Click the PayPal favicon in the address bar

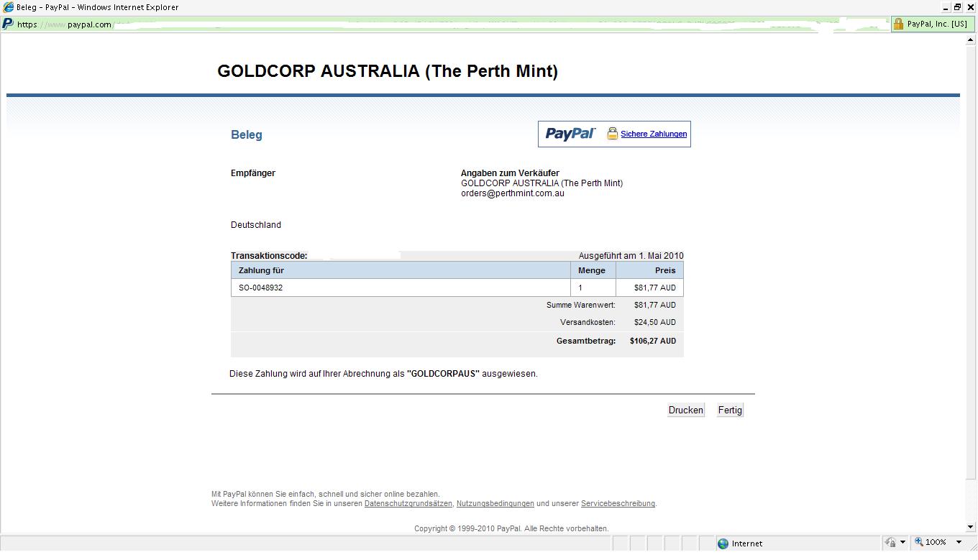(x=8, y=24)
